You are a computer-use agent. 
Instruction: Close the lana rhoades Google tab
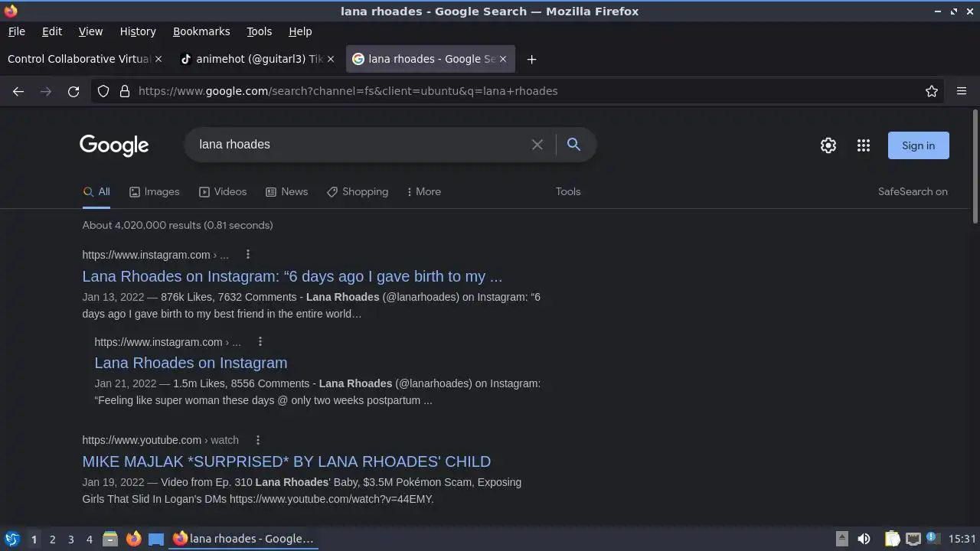click(x=503, y=59)
